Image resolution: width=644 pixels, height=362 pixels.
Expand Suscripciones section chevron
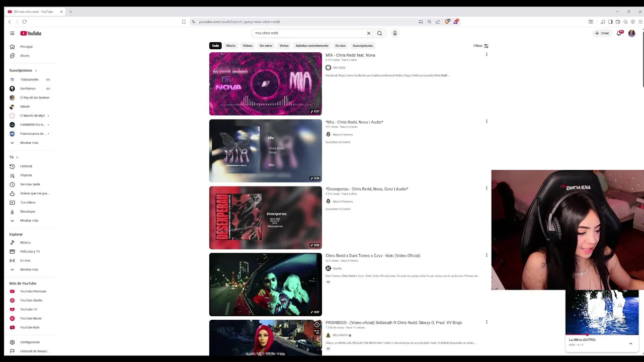point(36,70)
